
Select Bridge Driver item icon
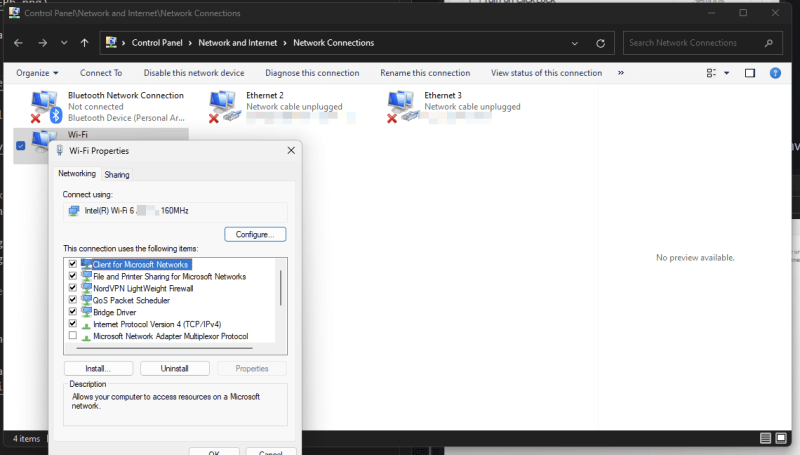pos(86,312)
